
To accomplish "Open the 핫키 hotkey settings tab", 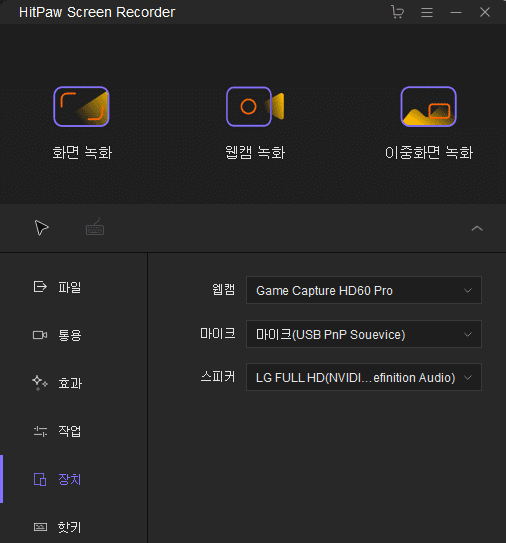I will [x=57, y=527].
